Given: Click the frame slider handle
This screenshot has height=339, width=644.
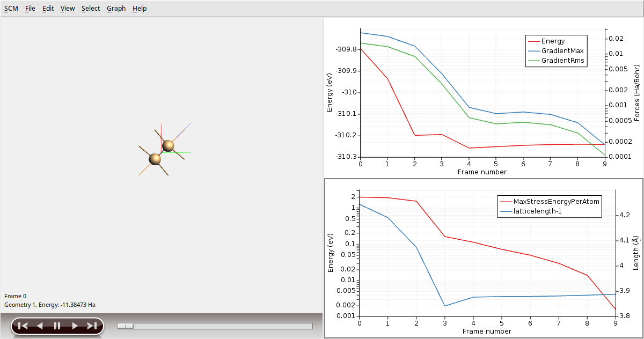Looking at the screenshot, I should [x=126, y=326].
